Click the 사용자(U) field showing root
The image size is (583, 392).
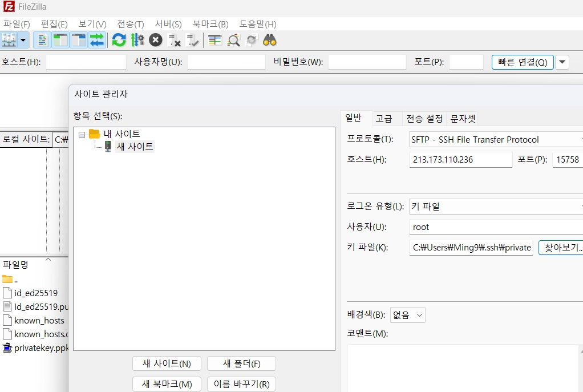click(x=496, y=227)
